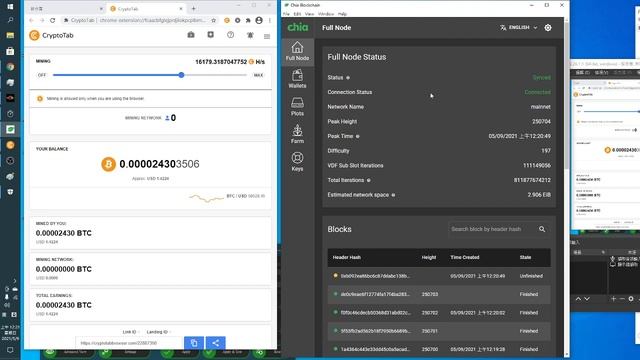Click the Time Created column header
Image resolution: width=640 pixels, height=360 pixels.
click(x=464, y=258)
